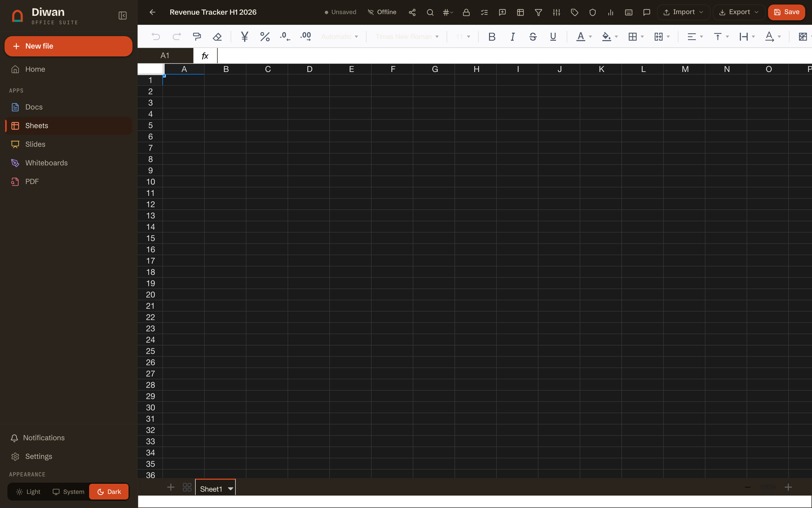Click the lock sheet icon
Image resolution: width=812 pixels, height=508 pixels.
(x=466, y=12)
